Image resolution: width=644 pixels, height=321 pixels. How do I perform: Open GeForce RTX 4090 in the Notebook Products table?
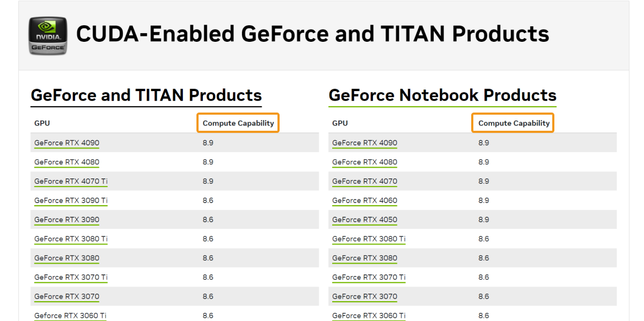(x=364, y=143)
